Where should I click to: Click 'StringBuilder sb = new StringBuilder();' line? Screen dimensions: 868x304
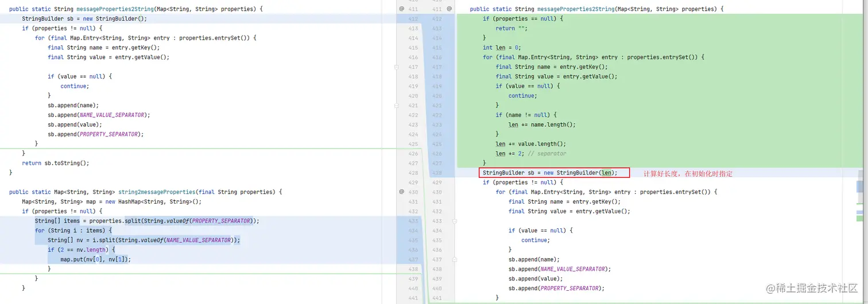coord(84,18)
